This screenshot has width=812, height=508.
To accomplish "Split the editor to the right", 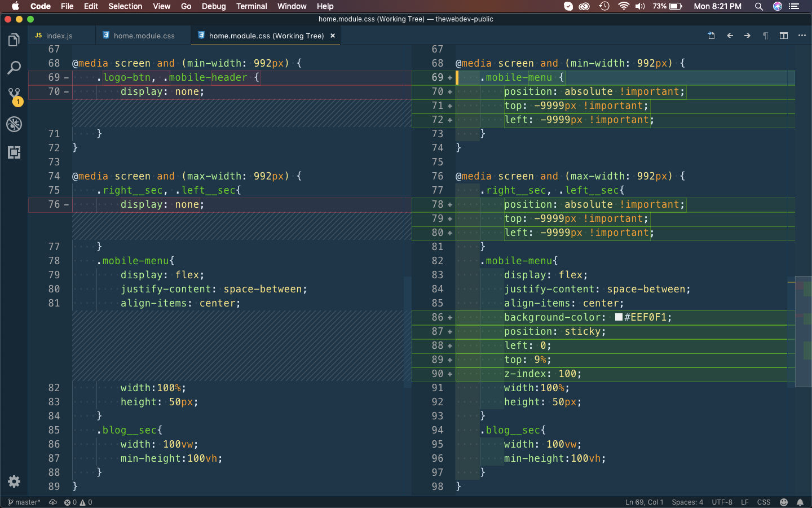I will [784, 36].
